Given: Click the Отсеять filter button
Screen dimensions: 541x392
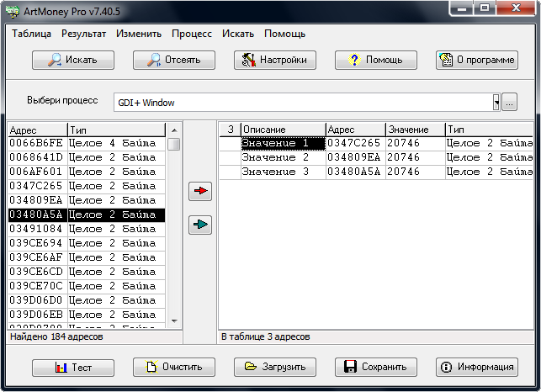Looking at the screenshot, I should [x=174, y=60].
